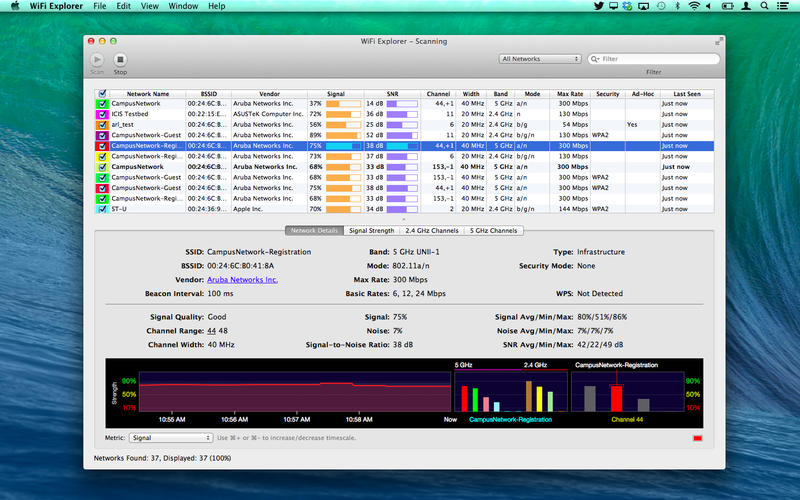Click the user account icon in the menu bar
Image resolution: width=800 pixels, height=500 pixels.
pos(746,6)
